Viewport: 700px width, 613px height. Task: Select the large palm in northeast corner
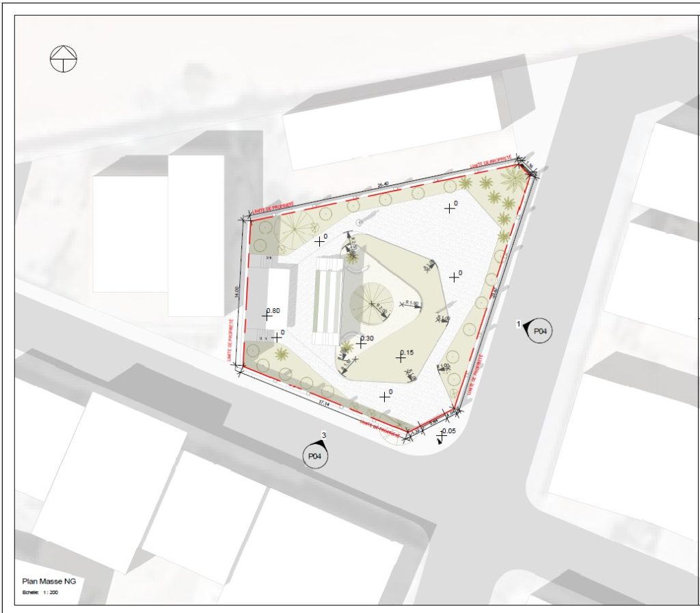(x=512, y=180)
